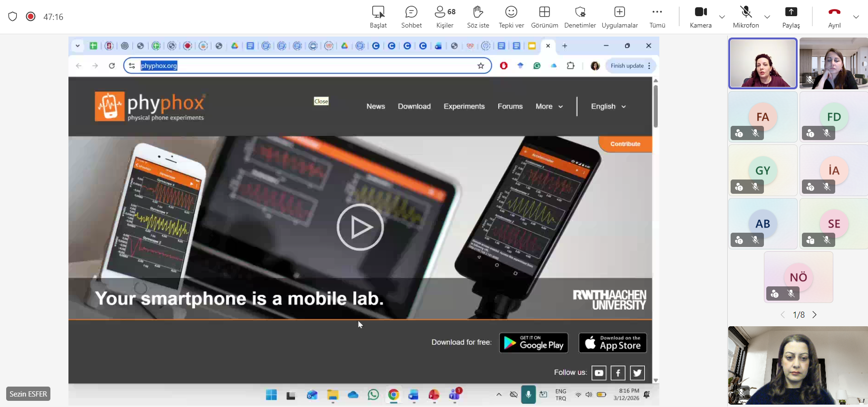868x407 pixels.
Task: Click the orange Contribute button
Action: [625, 144]
